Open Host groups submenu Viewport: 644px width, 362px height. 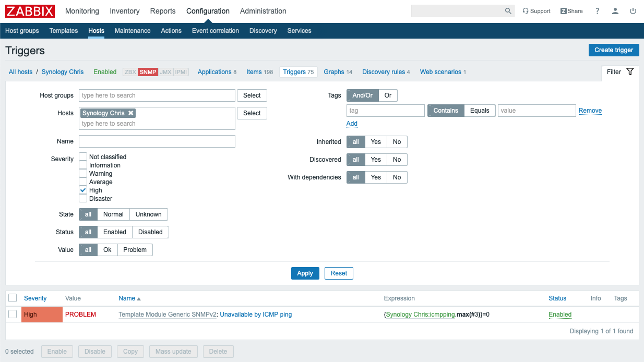22,31
